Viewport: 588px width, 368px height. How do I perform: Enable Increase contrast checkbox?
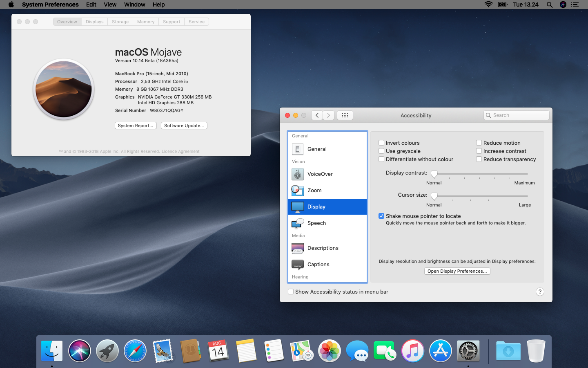pos(479,151)
